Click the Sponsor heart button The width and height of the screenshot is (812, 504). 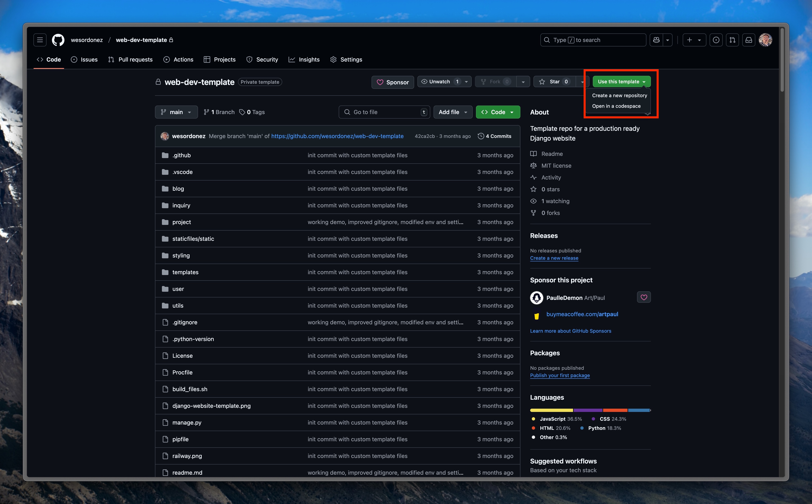pyautogui.click(x=393, y=82)
